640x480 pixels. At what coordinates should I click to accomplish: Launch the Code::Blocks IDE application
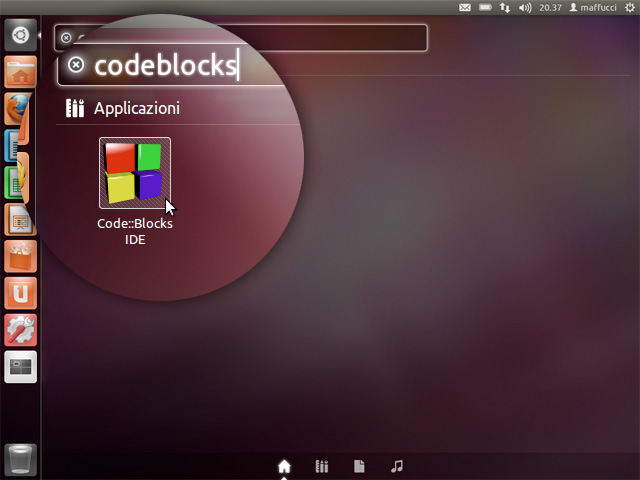pyautogui.click(x=135, y=173)
